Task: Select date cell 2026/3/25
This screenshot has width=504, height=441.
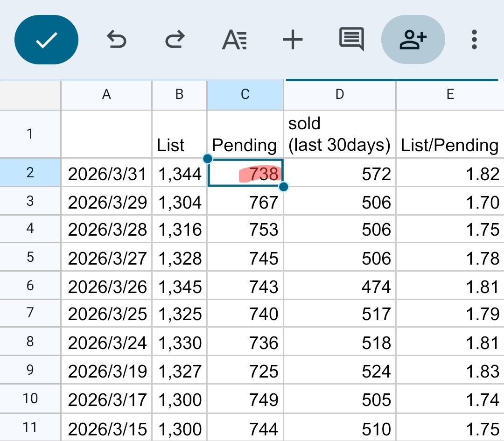Action: (106, 314)
